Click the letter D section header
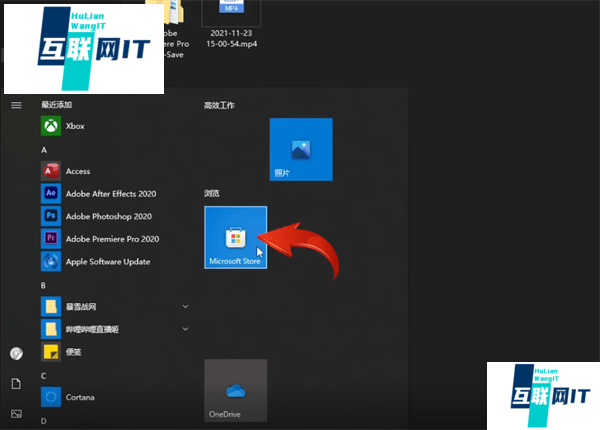This screenshot has height=430, width=600. tap(44, 421)
